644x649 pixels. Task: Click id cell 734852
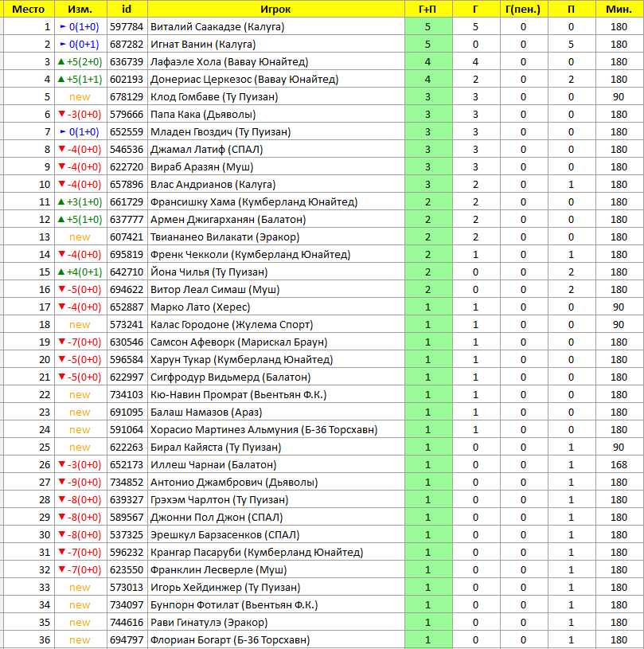pos(127,483)
